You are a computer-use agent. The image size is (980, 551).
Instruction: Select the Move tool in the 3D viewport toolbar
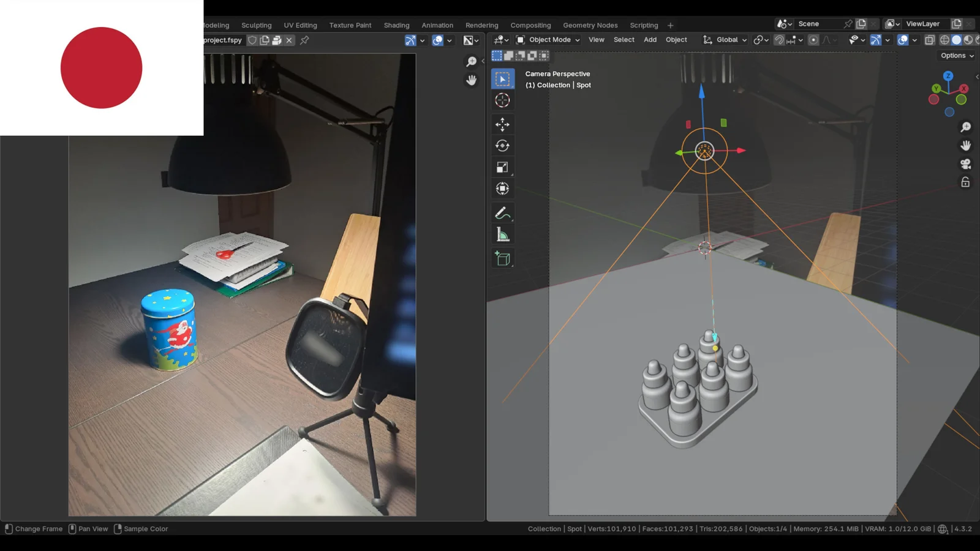[502, 124]
